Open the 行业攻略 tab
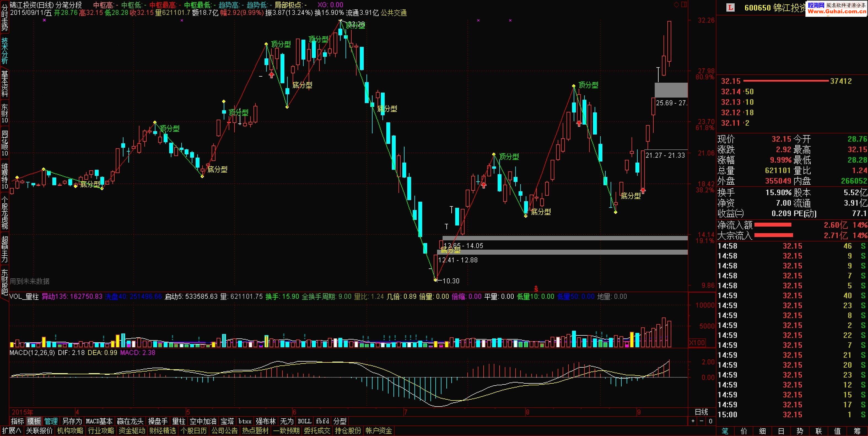 tap(101, 430)
